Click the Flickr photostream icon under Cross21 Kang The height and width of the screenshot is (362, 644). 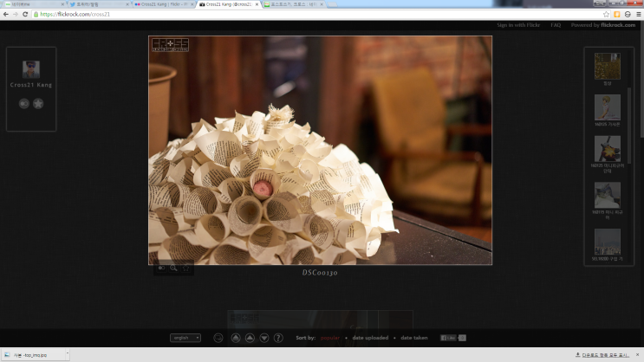tap(24, 103)
